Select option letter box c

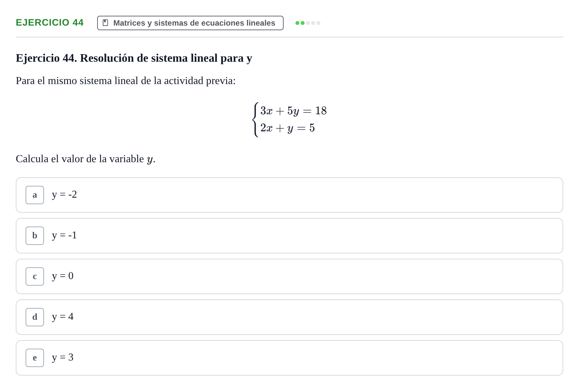[x=35, y=276]
